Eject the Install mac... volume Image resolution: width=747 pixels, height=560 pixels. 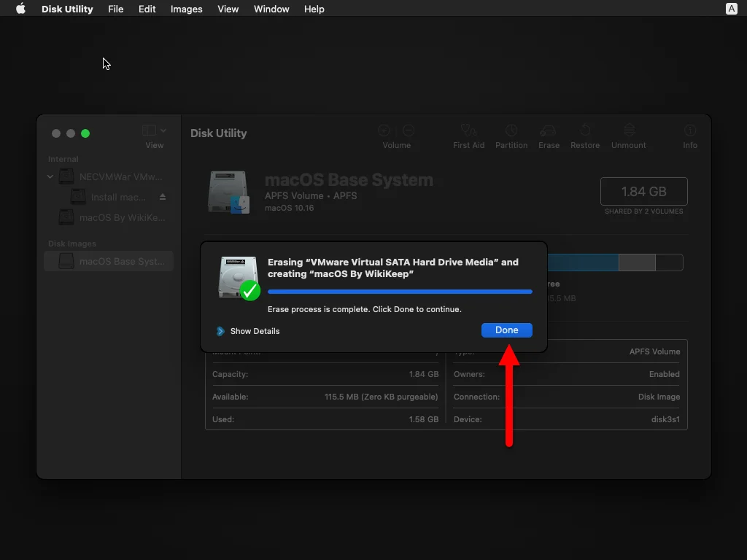[163, 197]
